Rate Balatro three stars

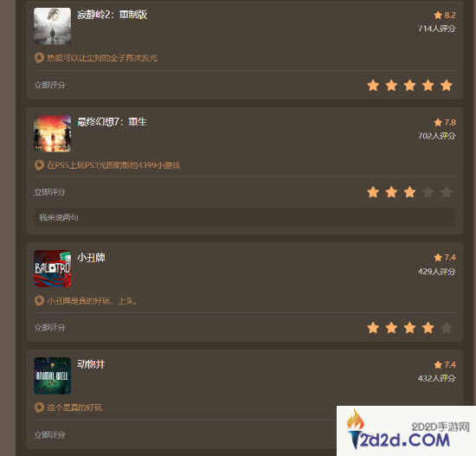[410, 328]
